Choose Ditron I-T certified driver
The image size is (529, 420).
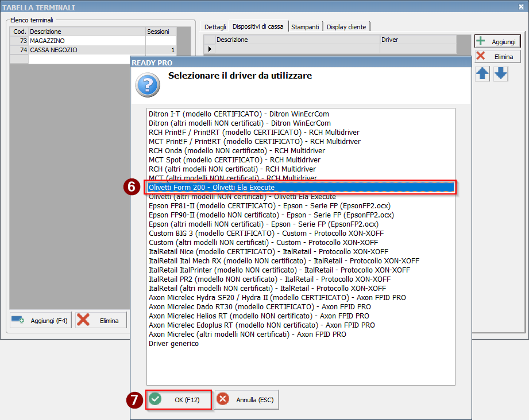point(238,114)
